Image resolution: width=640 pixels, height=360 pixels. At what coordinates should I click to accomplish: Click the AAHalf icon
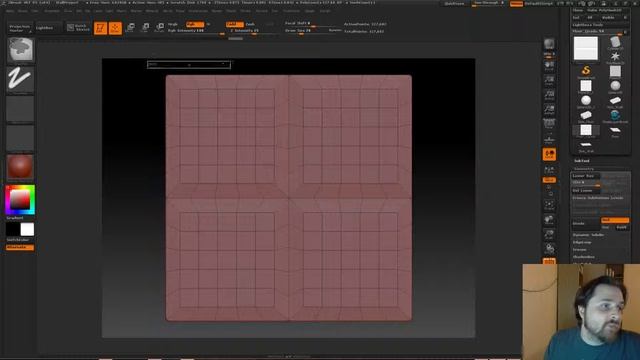pos(549,110)
